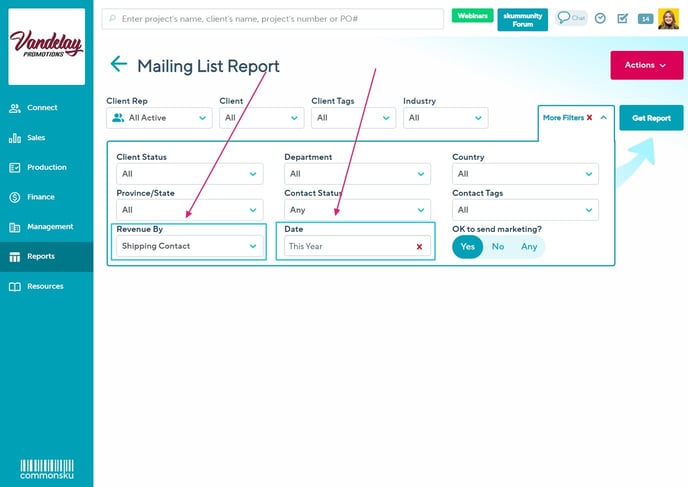Select No for OK to send marketing
Viewport: 688px width, 487px height.
497,246
